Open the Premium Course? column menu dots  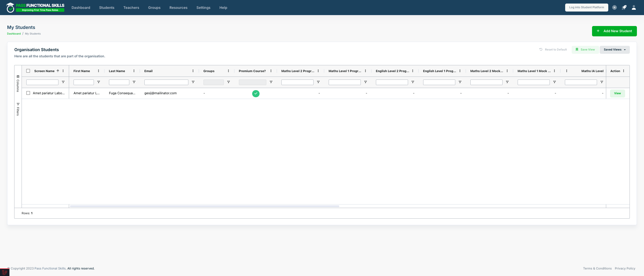click(x=271, y=71)
